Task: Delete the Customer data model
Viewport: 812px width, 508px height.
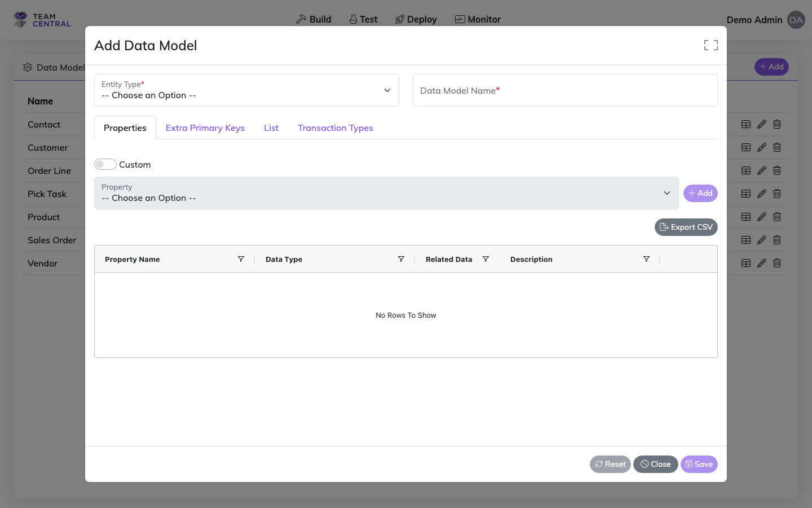Action: click(777, 147)
